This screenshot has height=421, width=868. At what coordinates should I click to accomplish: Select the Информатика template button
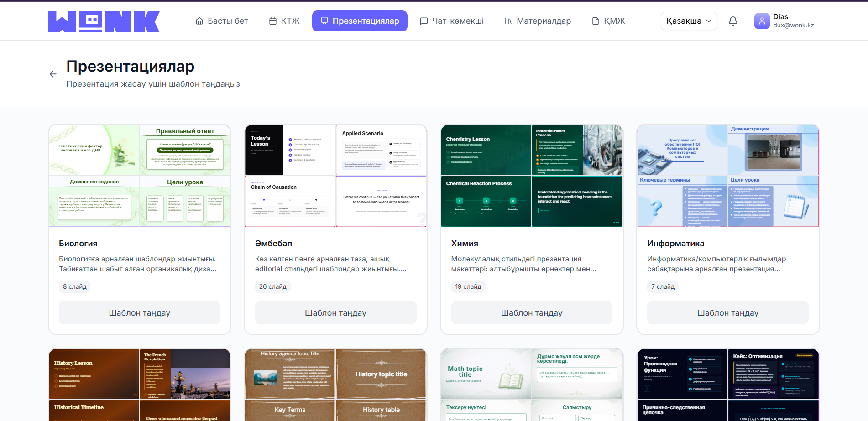(x=727, y=313)
